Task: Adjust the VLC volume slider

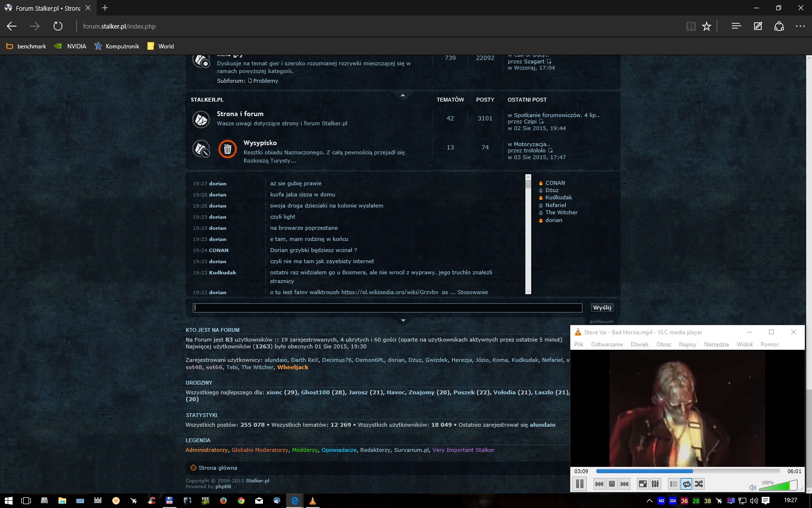Action: click(x=778, y=486)
